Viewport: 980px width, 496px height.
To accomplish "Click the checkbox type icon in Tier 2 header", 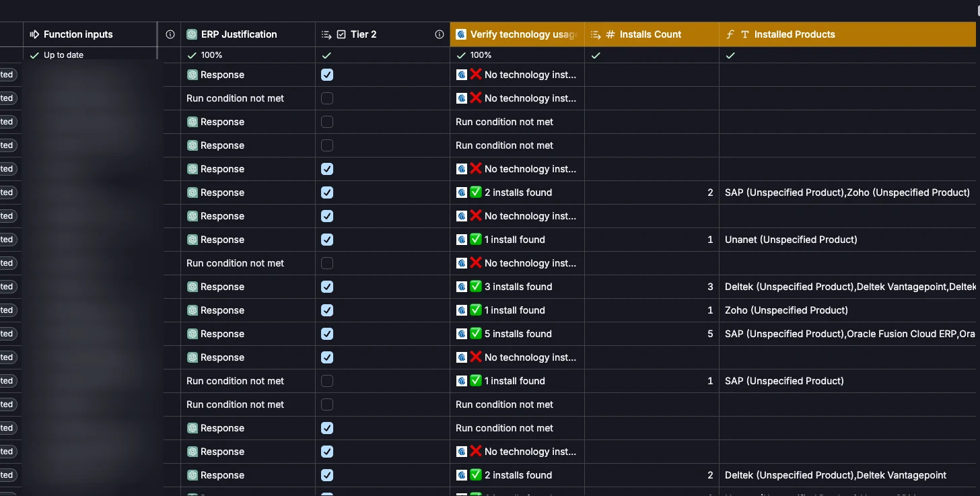I will point(341,34).
